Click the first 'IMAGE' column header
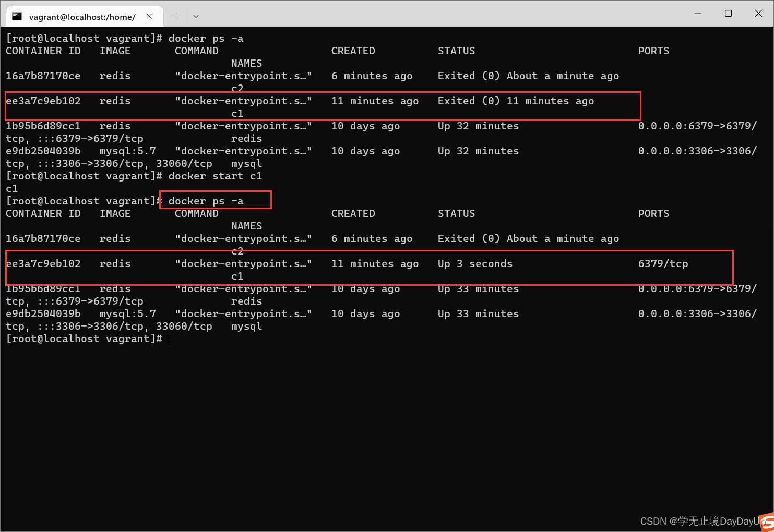774x532 pixels. 115,51
